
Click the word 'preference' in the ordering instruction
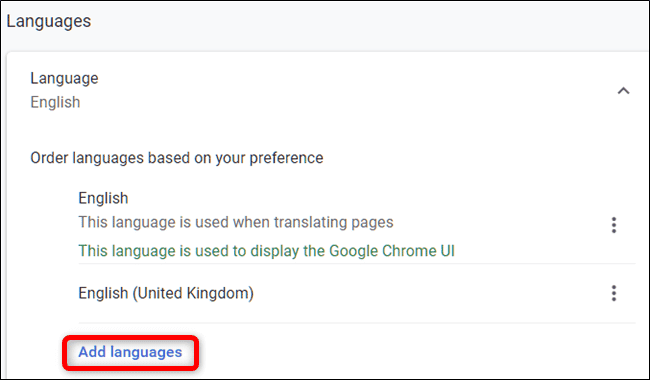point(286,158)
